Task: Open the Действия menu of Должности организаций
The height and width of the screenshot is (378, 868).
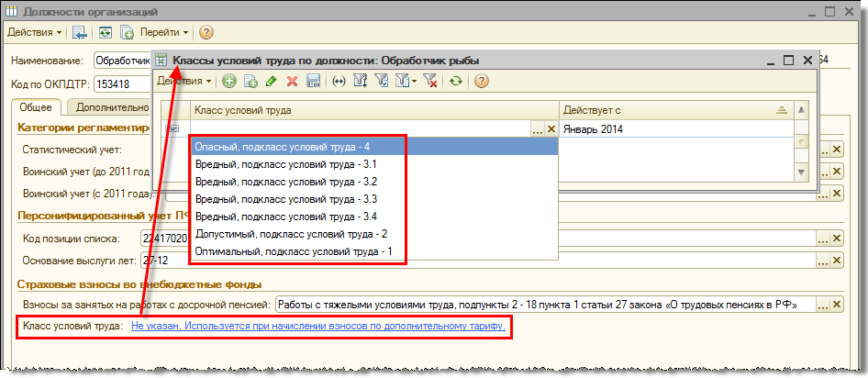Action: (35, 32)
